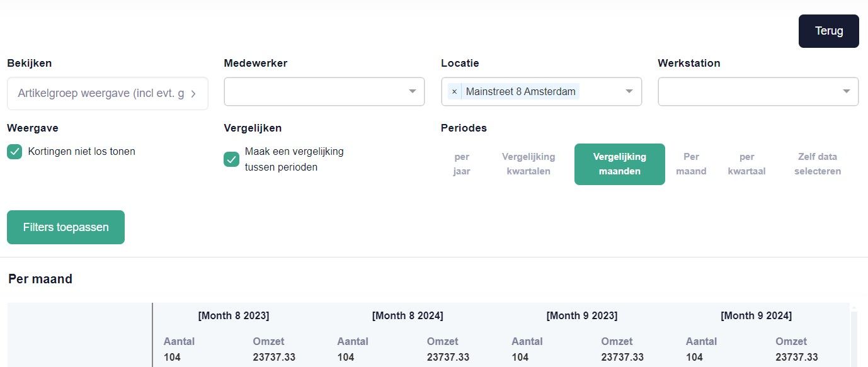Choose 'Zelf data selecteren' option

pos(817,164)
